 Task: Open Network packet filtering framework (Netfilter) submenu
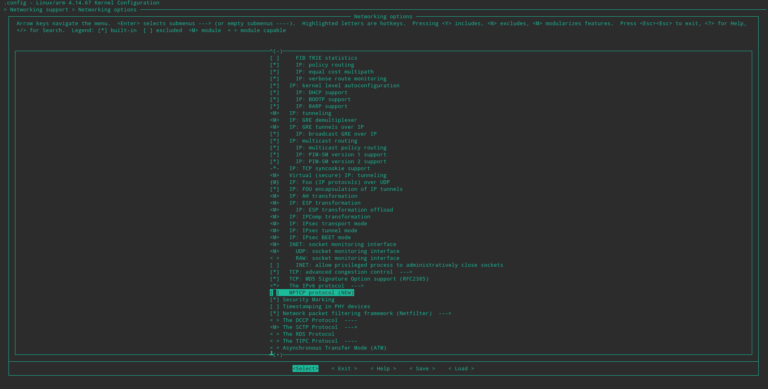(x=360, y=313)
